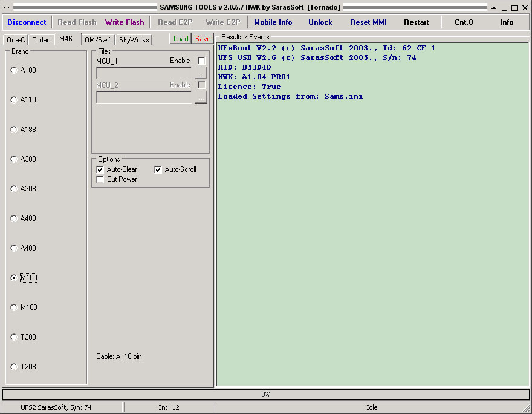Click the 'UFS_USB V2.6' log line
The height and width of the screenshot is (414, 532).
(x=317, y=57)
